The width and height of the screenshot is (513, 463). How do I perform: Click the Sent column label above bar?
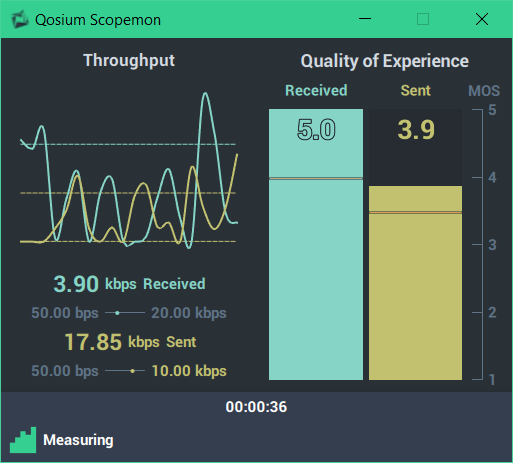pyautogui.click(x=415, y=91)
